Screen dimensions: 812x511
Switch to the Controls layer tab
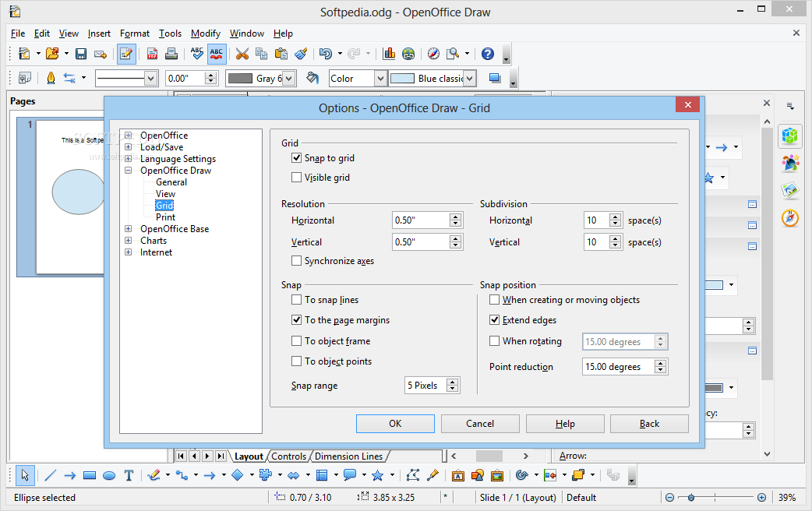point(289,456)
